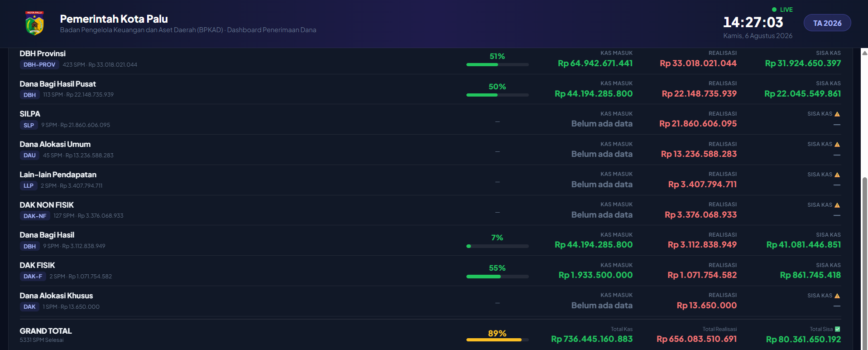Open the Dana Bagi Hasil Pusat row
868x350 pixels.
click(430, 89)
